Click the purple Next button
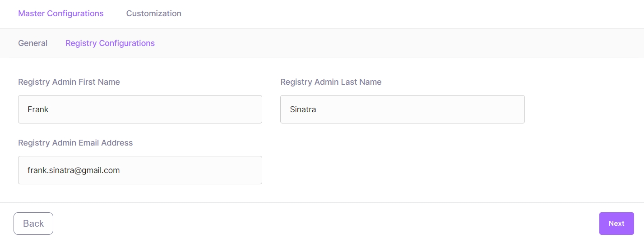Image resolution: width=644 pixels, height=242 pixels. (x=616, y=224)
